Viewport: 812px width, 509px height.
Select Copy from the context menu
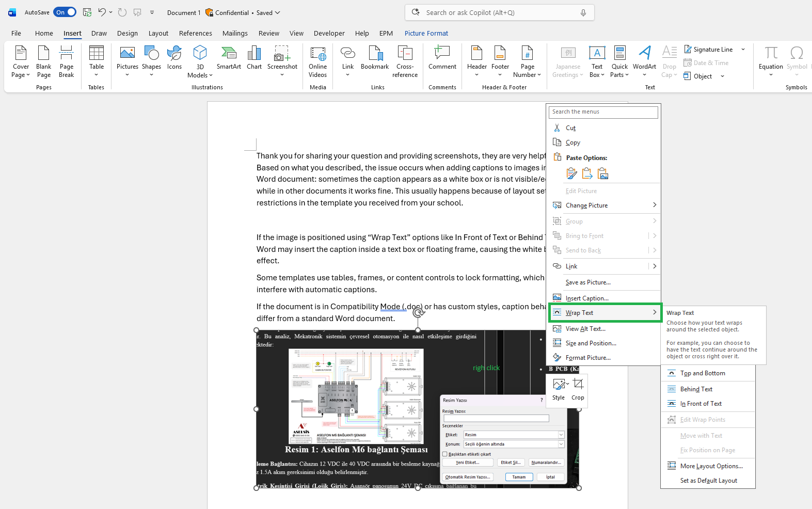coord(572,142)
